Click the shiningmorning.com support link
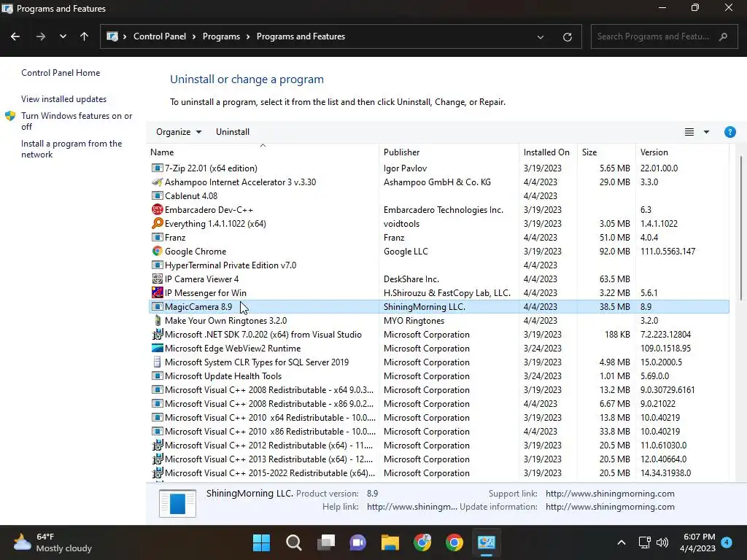Viewport: 747px width, 560px height. tap(610, 494)
